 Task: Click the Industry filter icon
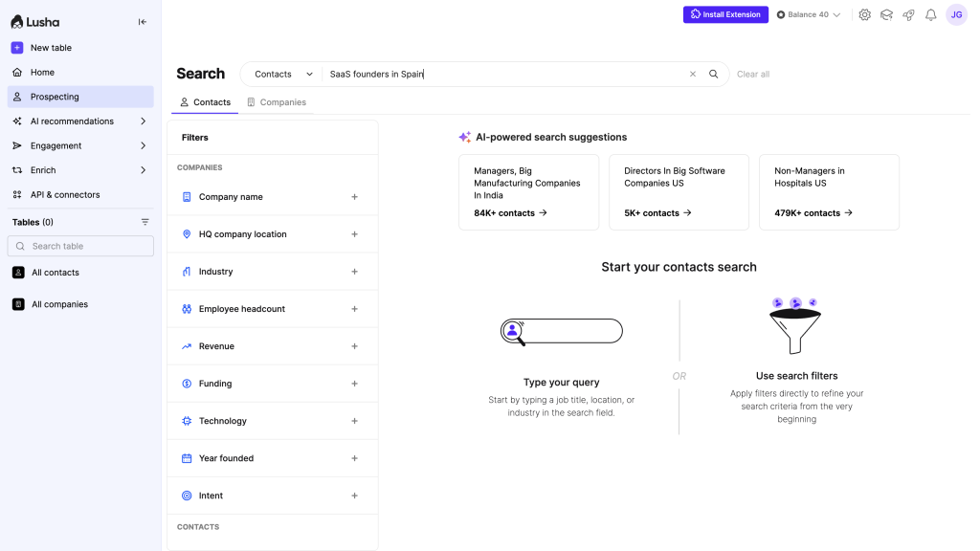coord(187,272)
